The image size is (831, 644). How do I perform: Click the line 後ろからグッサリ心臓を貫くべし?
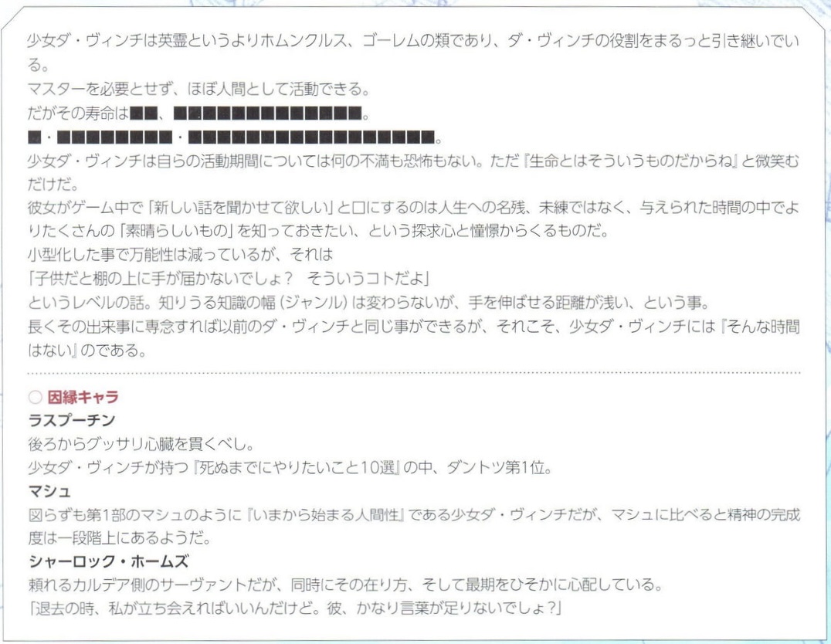coord(142,444)
